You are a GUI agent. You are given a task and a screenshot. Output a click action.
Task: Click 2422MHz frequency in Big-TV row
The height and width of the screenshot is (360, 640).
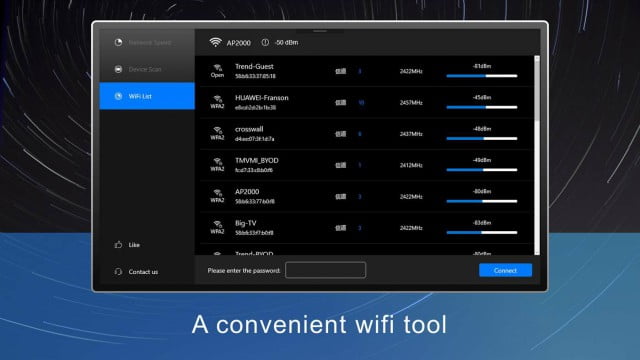(x=411, y=228)
